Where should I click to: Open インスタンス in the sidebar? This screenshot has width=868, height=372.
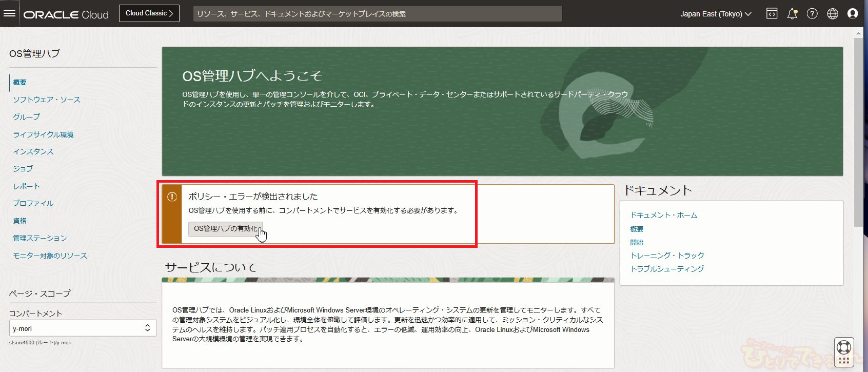33,151
